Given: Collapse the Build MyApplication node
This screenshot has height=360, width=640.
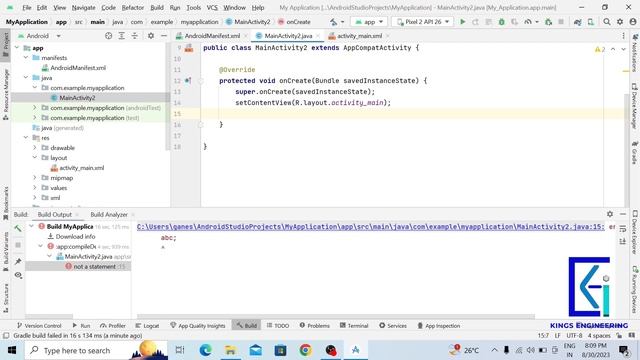Looking at the screenshot, I should tap(31, 226).
